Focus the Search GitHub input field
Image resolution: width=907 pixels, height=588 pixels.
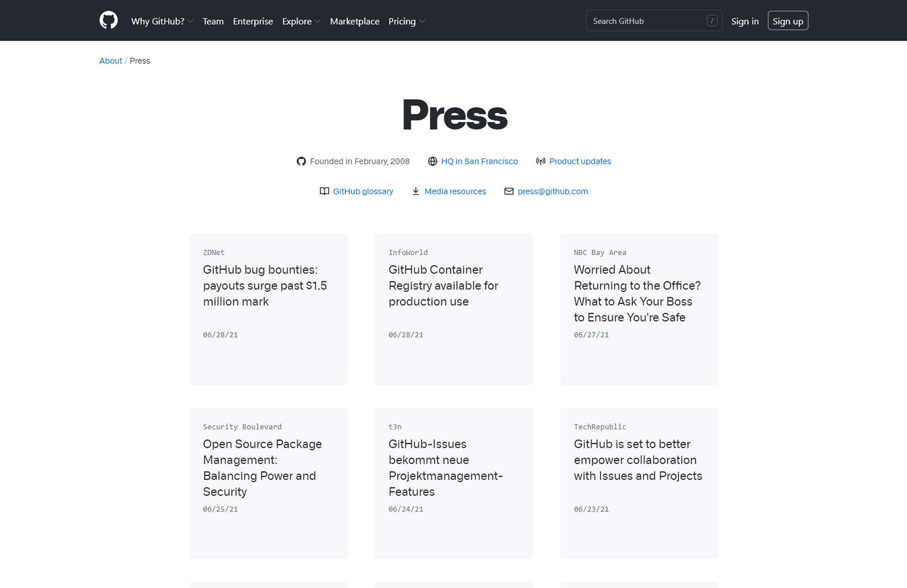point(654,21)
